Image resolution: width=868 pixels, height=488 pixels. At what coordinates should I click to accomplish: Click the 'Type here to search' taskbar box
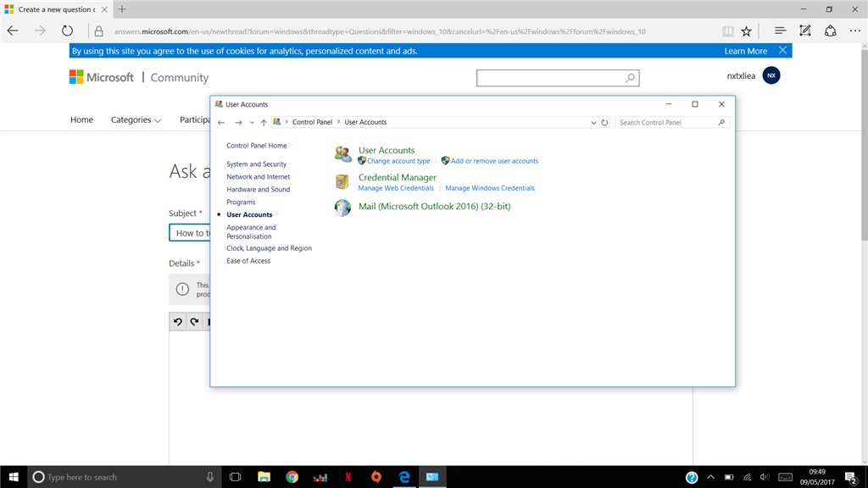tap(123, 477)
